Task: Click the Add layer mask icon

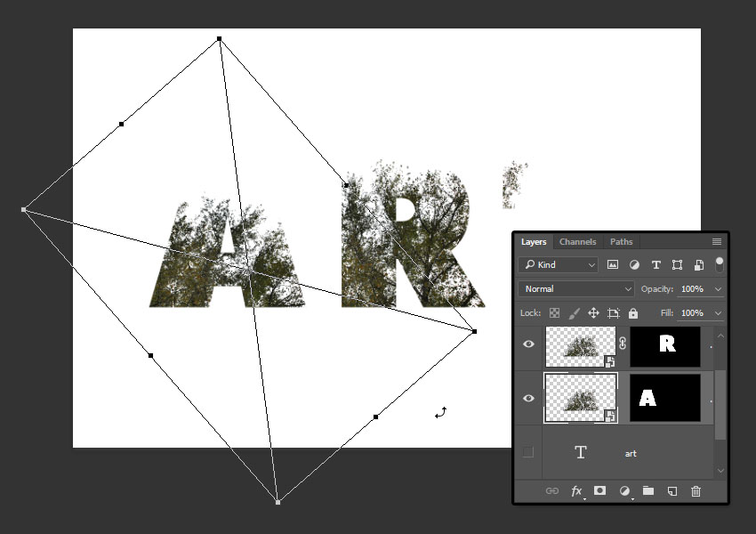Action: click(x=600, y=490)
